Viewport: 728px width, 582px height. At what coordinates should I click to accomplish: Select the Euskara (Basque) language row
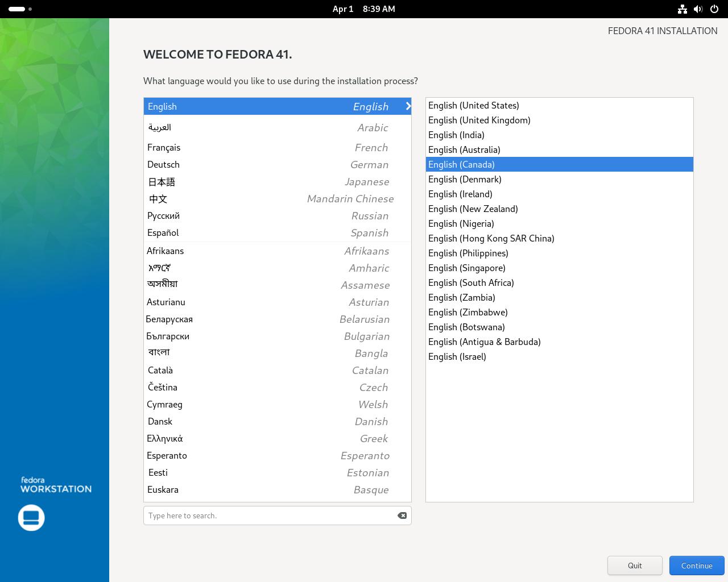point(278,489)
